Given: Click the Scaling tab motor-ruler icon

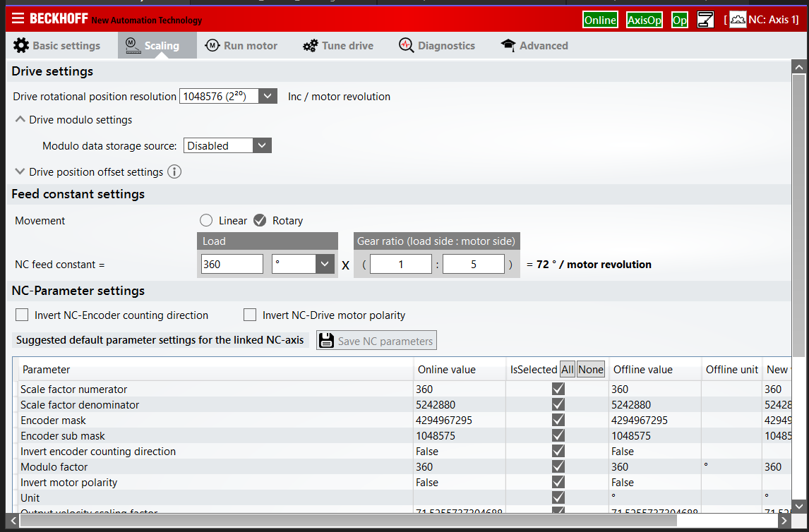Looking at the screenshot, I should 133,45.
